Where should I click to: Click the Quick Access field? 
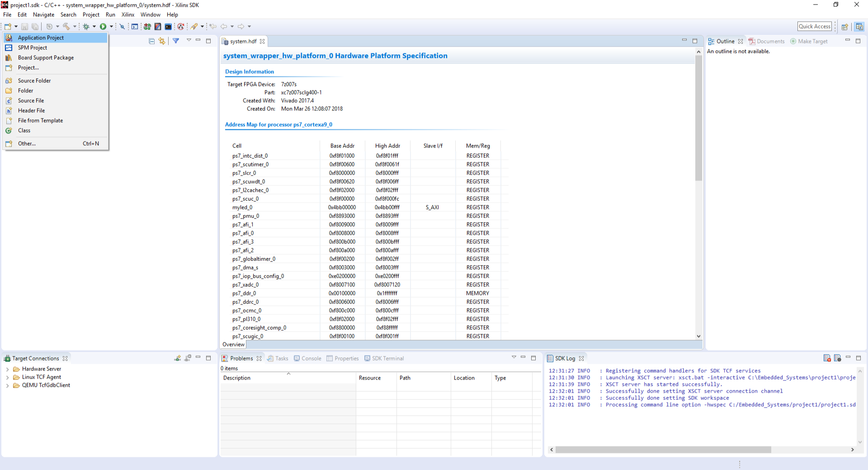(815, 26)
